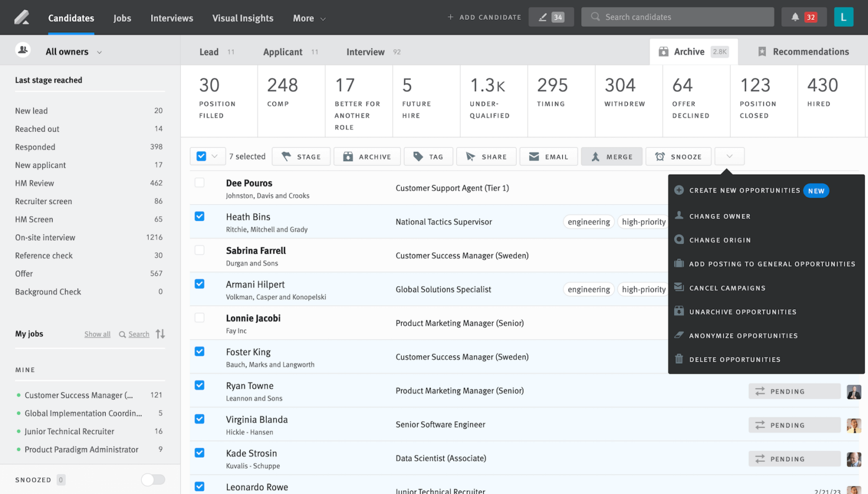The image size is (868, 494).
Task: Deselect Foster King's row checkbox
Action: pyautogui.click(x=199, y=351)
